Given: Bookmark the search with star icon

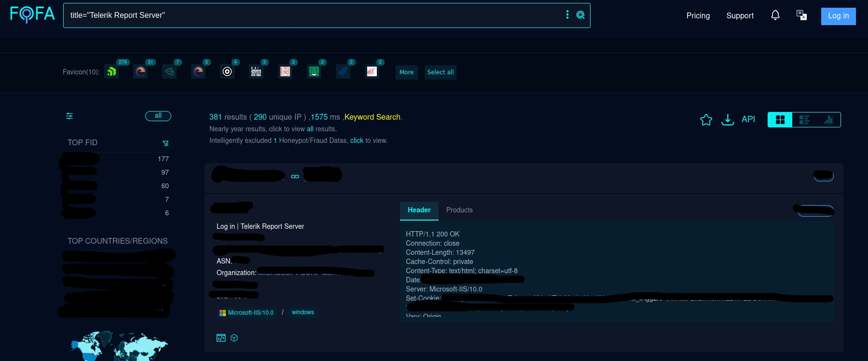Looking at the screenshot, I should tap(706, 120).
